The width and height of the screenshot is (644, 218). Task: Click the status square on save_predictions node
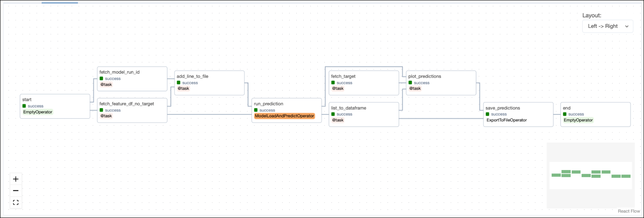487,114
